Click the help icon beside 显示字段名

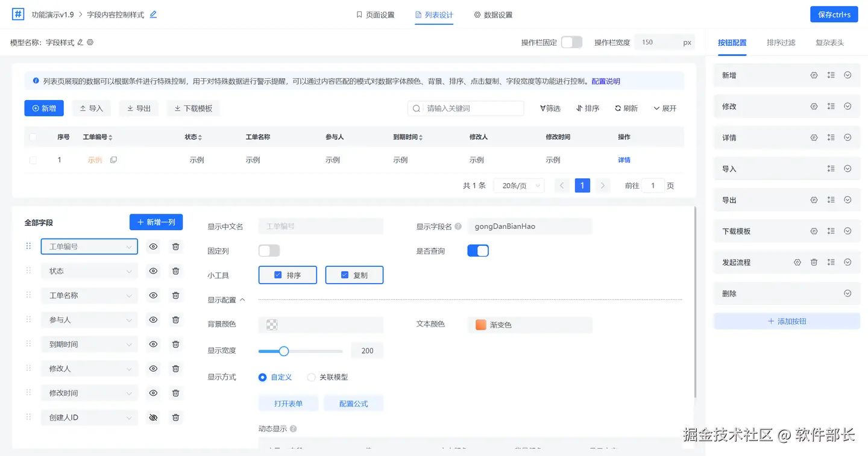(458, 227)
